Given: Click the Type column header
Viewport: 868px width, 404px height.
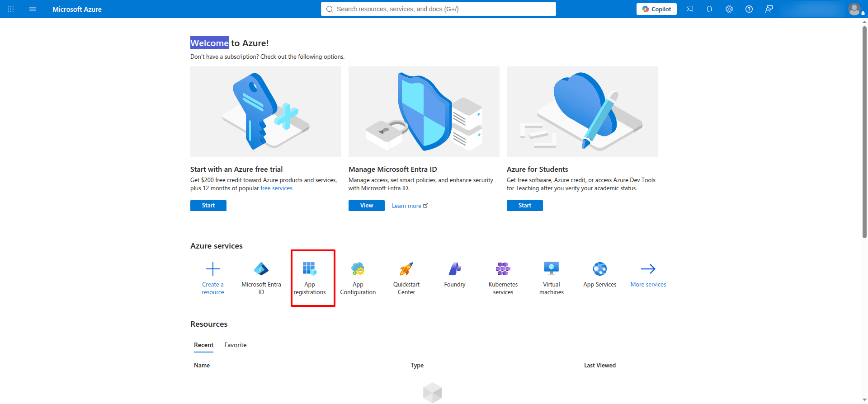Looking at the screenshot, I should pyautogui.click(x=417, y=365).
